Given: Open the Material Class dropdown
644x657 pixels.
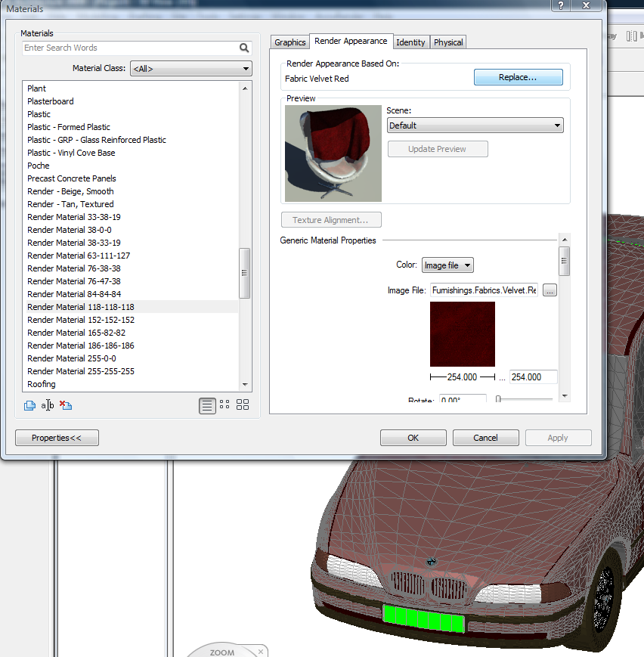Looking at the screenshot, I should click(x=190, y=69).
